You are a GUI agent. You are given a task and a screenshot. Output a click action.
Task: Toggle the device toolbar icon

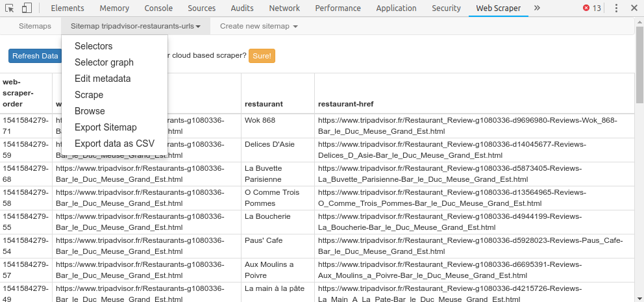[27, 8]
